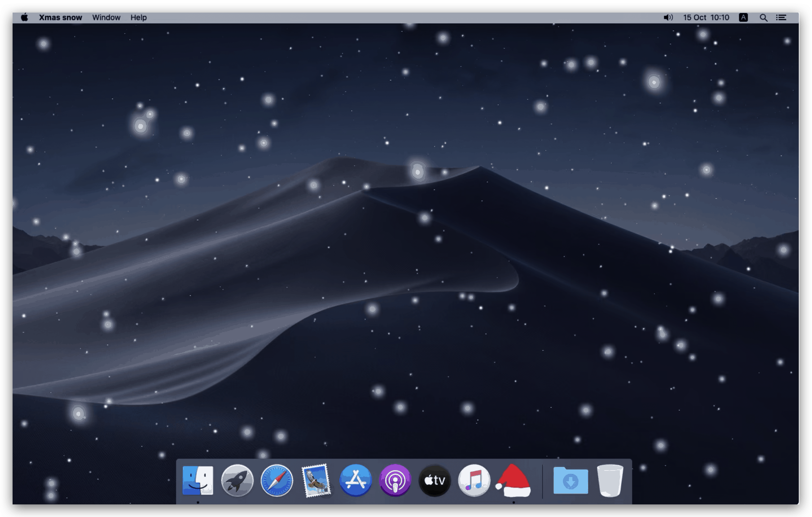Show Notification Center list icon
Screen dimensions: 812x517
[x=781, y=18]
